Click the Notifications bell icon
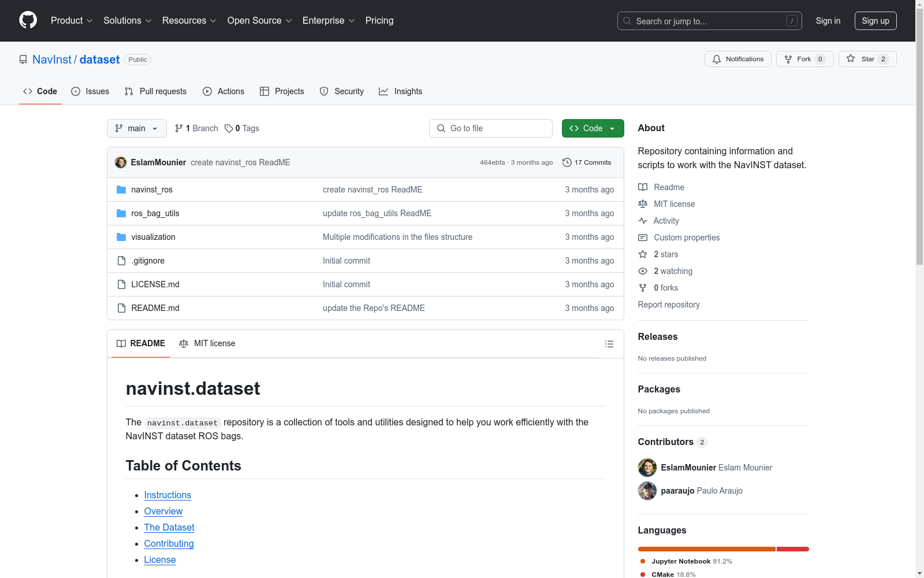 (x=717, y=59)
